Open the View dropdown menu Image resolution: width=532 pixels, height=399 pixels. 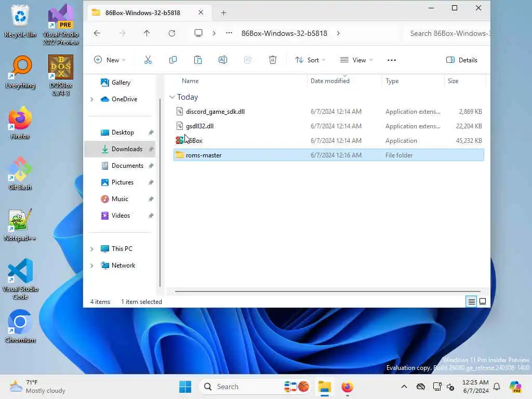(356, 60)
